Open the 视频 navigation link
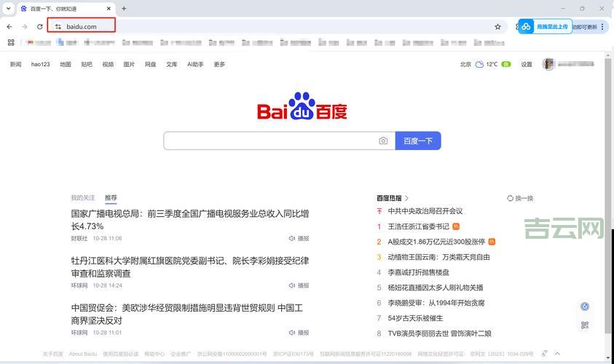The width and height of the screenshot is (614, 364). (x=108, y=64)
